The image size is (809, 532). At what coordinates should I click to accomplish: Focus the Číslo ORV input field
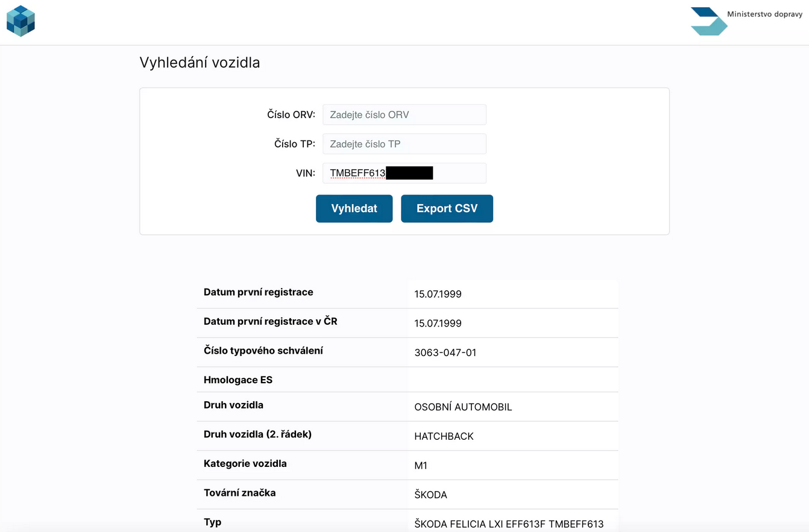(x=404, y=114)
